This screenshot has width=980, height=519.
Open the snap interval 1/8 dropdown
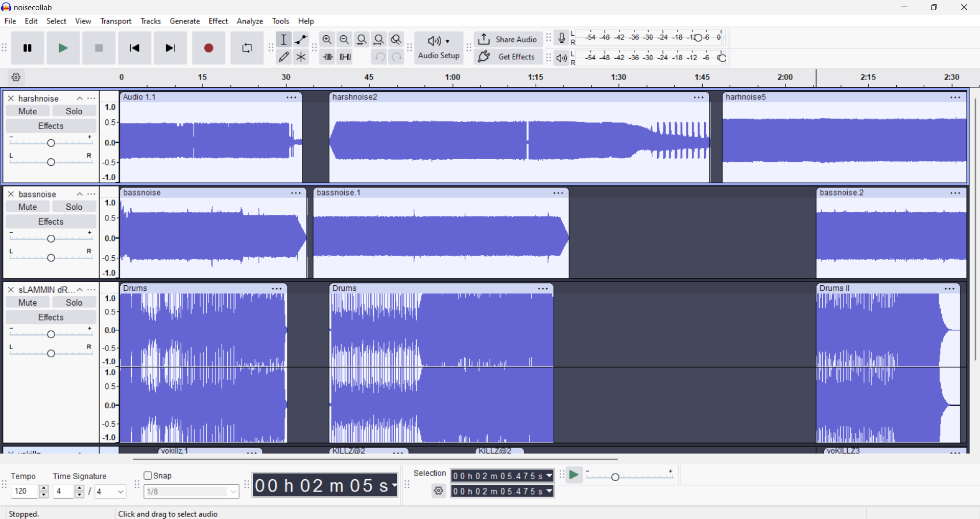pyautogui.click(x=192, y=492)
